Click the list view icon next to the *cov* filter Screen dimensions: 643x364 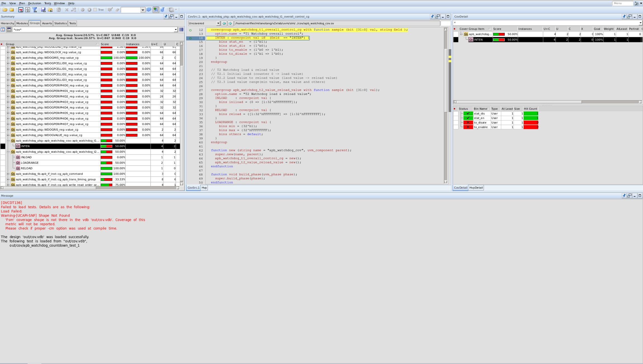182,30
